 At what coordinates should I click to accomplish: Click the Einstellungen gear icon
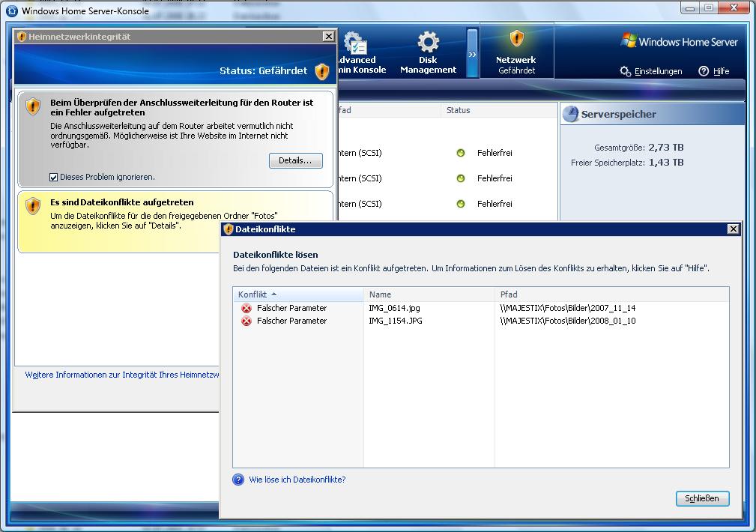pos(625,71)
